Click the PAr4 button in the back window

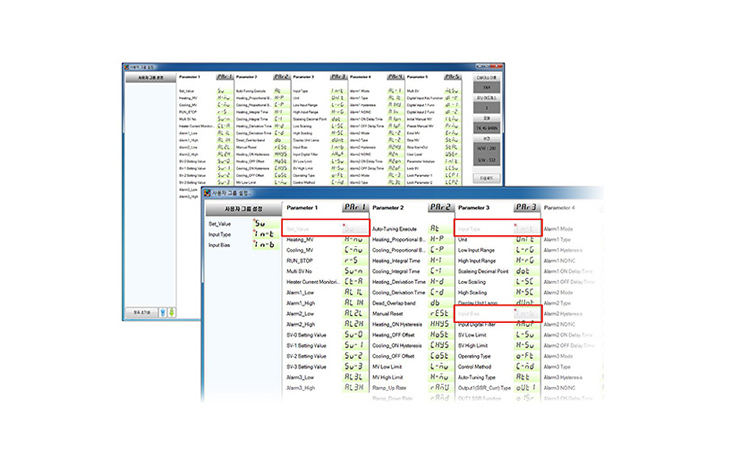(395, 77)
